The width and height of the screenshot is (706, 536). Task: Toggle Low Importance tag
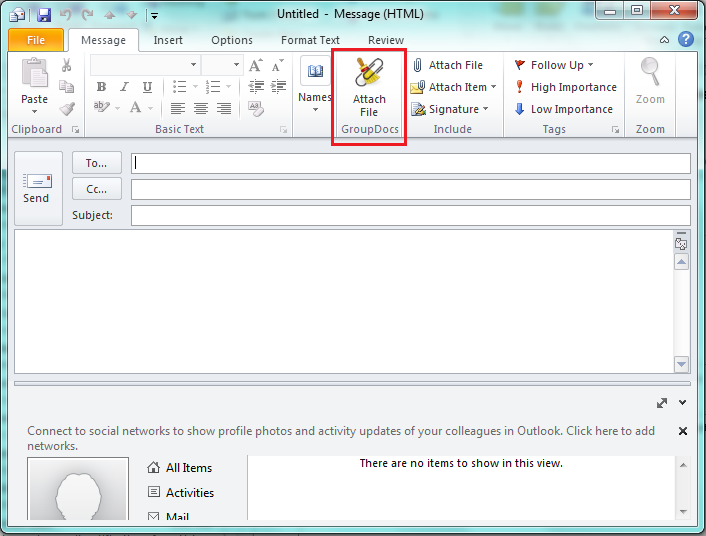coord(563,109)
